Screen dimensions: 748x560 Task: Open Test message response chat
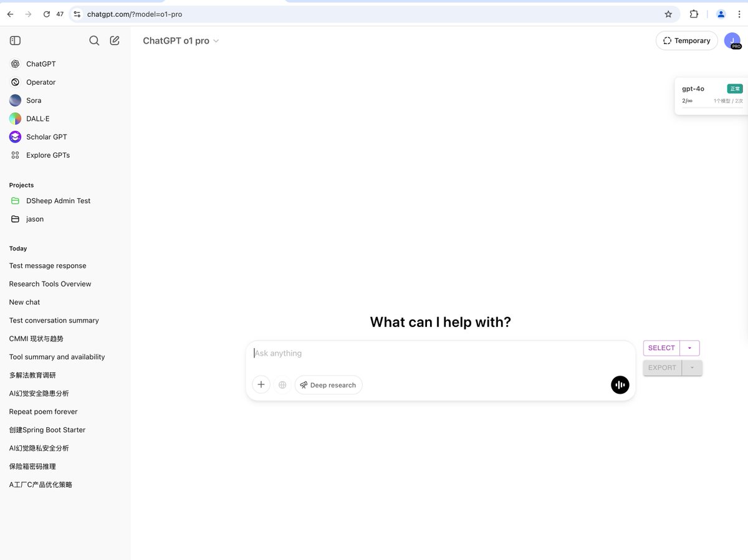point(65,265)
